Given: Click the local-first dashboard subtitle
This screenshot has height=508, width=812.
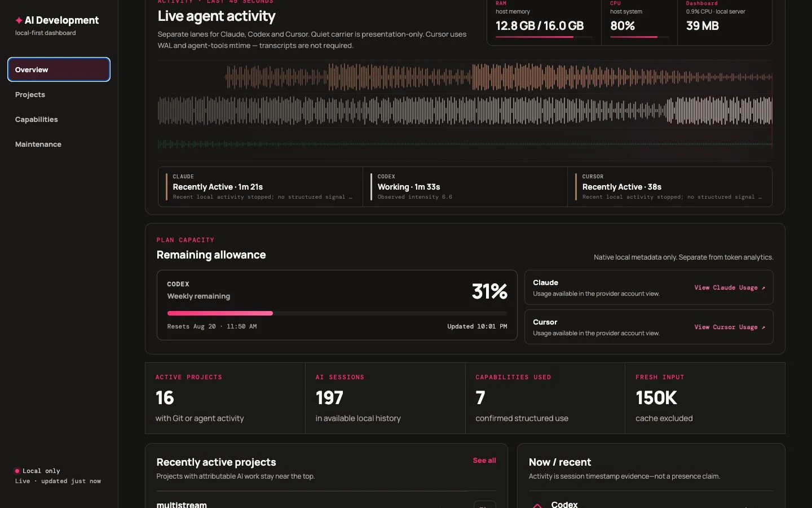Looking at the screenshot, I should (46, 33).
